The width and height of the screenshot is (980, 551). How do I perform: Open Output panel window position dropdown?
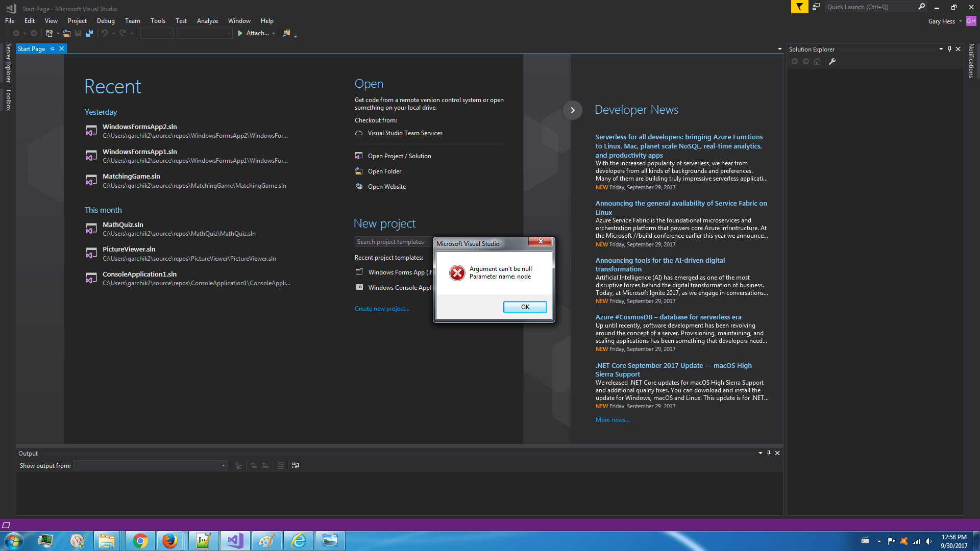click(761, 453)
